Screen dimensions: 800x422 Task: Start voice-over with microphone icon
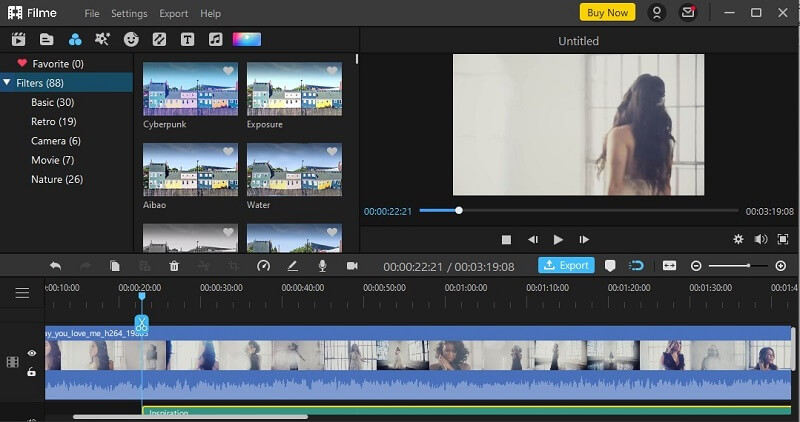click(x=322, y=266)
